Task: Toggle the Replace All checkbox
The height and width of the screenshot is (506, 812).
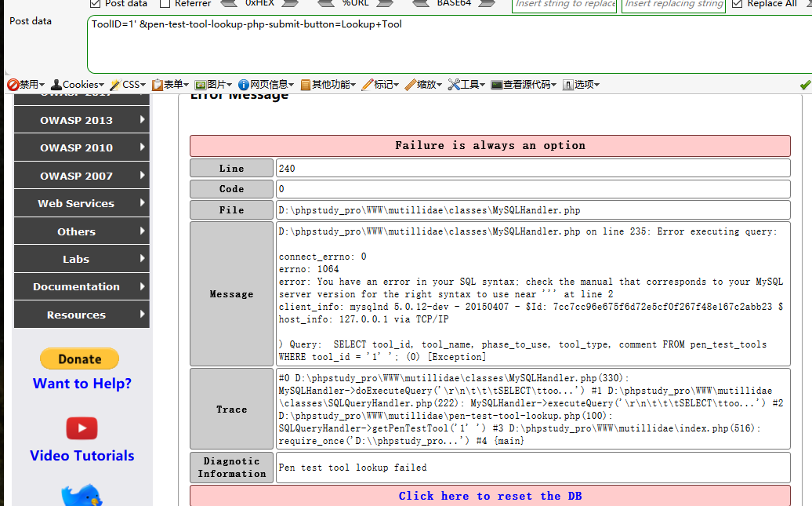Action: pyautogui.click(x=737, y=4)
